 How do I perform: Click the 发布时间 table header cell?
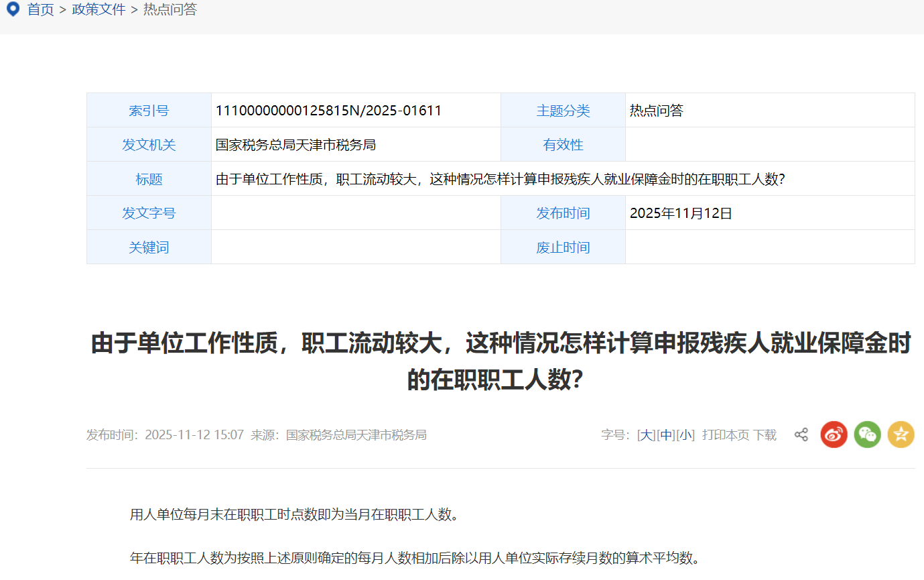(563, 213)
